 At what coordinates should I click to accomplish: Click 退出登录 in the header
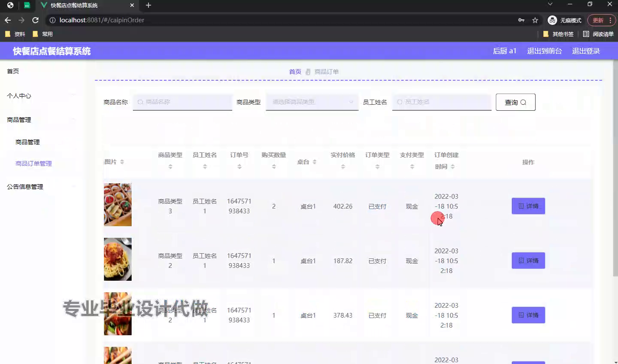click(586, 51)
